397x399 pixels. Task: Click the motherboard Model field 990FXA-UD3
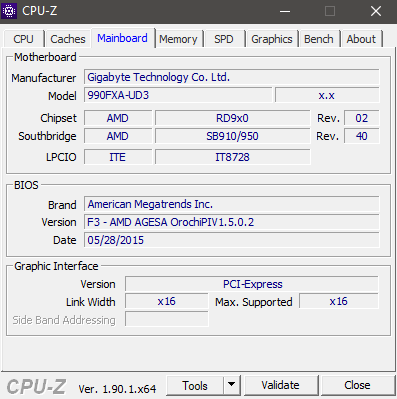point(178,95)
